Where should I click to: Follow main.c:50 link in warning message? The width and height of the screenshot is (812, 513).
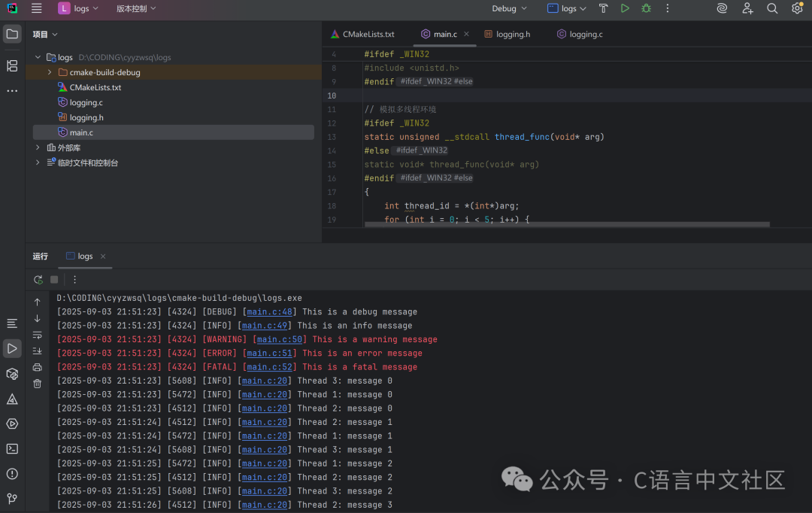tap(280, 339)
